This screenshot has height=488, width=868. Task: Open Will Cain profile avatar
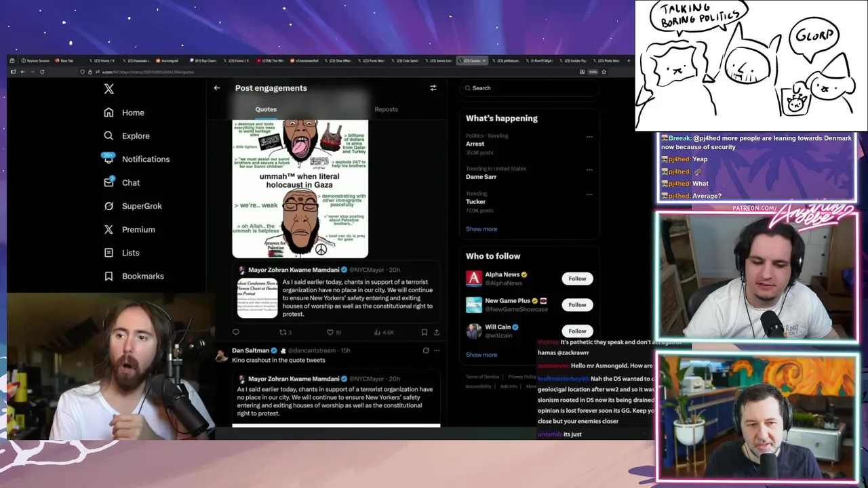pyautogui.click(x=474, y=331)
